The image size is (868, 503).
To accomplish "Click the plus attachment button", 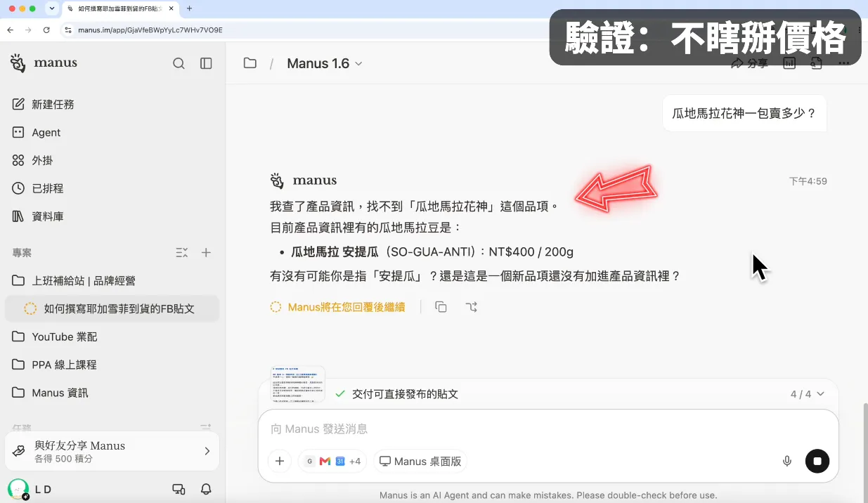I will (x=280, y=462).
